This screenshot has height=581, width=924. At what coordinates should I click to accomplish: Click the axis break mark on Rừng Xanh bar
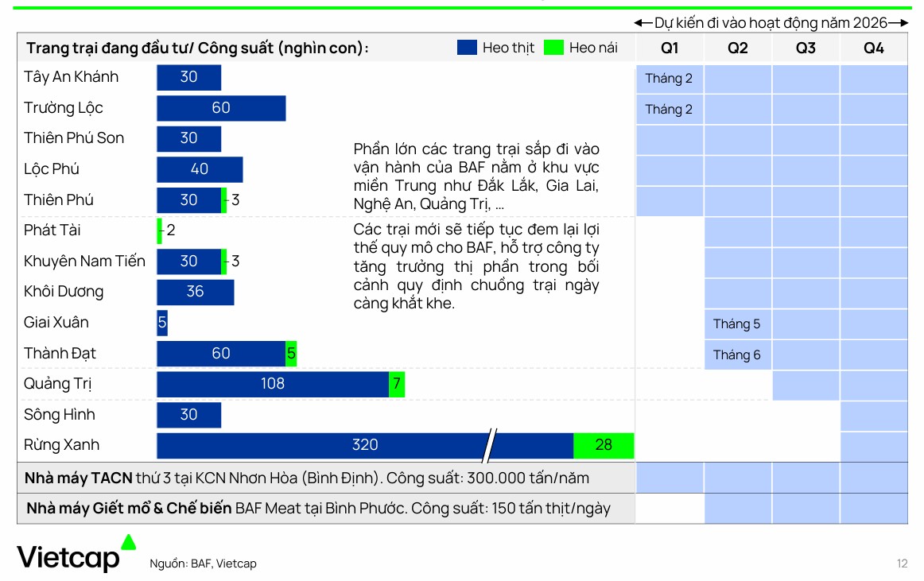pyautogui.click(x=490, y=445)
